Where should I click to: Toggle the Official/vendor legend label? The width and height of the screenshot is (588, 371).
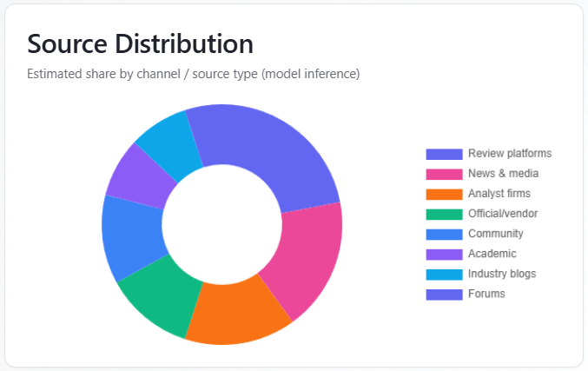502,214
